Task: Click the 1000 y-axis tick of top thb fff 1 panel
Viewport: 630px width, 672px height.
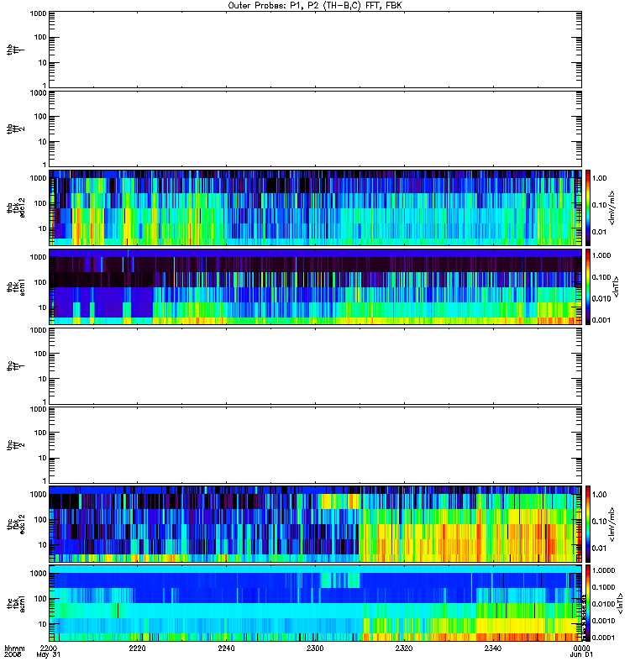Action: [38, 13]
